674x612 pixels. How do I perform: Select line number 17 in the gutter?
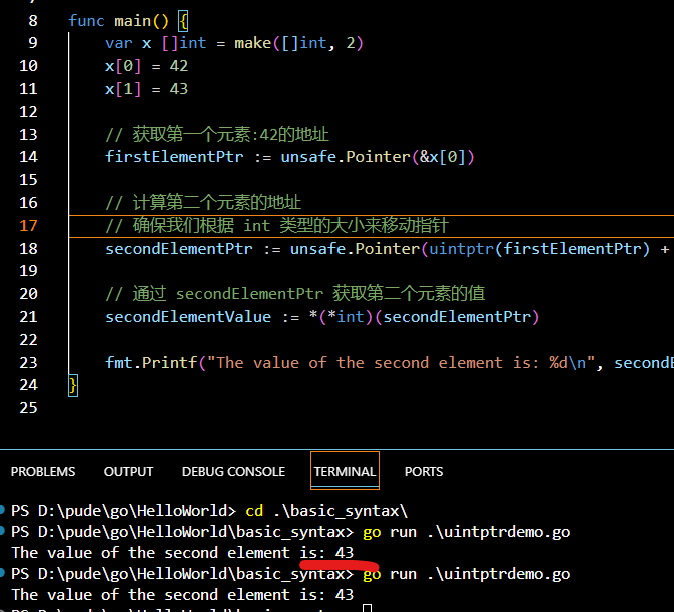(x=28, y=225)
